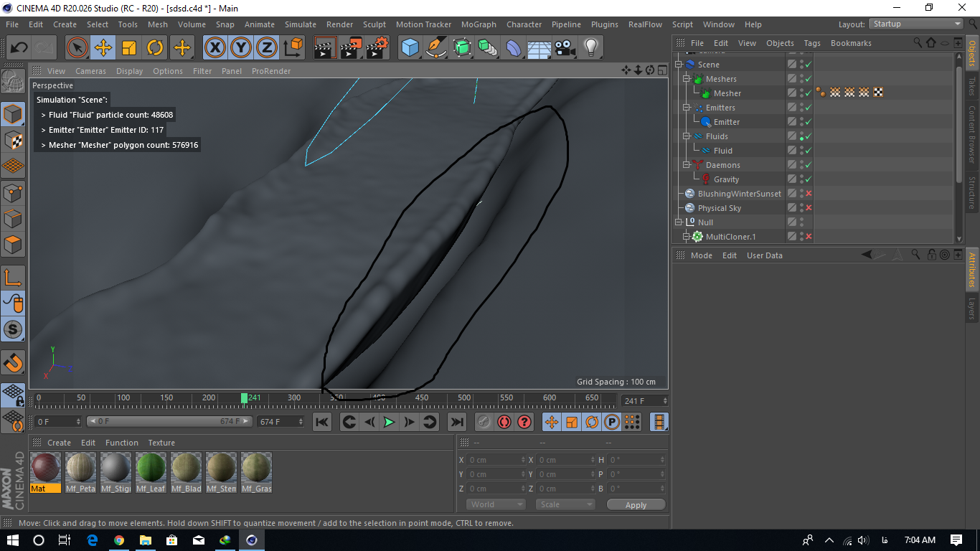
Task: Add a Camera object
Action: pyautogui.click(x=565, y=48)
